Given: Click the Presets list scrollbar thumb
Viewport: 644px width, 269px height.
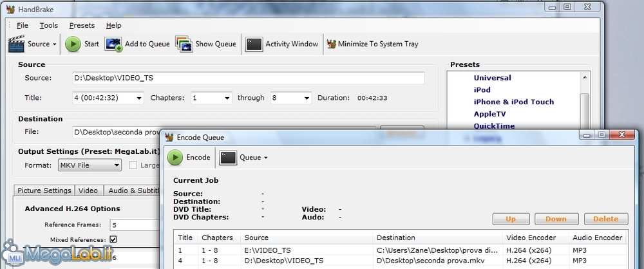Looking at the screenshot, I should 585,111.
